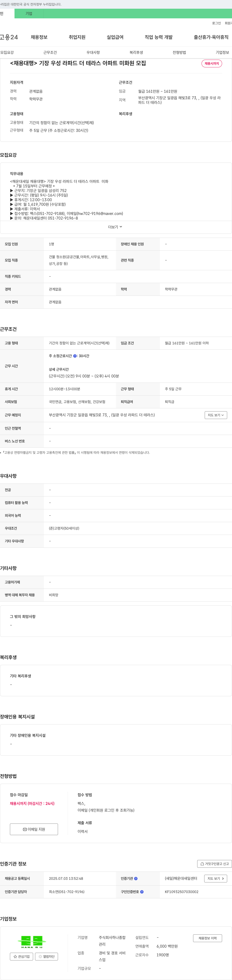Open 채용정보 이력 button
Viewport: 232px width, 980px height.
(x=207, y=938)
